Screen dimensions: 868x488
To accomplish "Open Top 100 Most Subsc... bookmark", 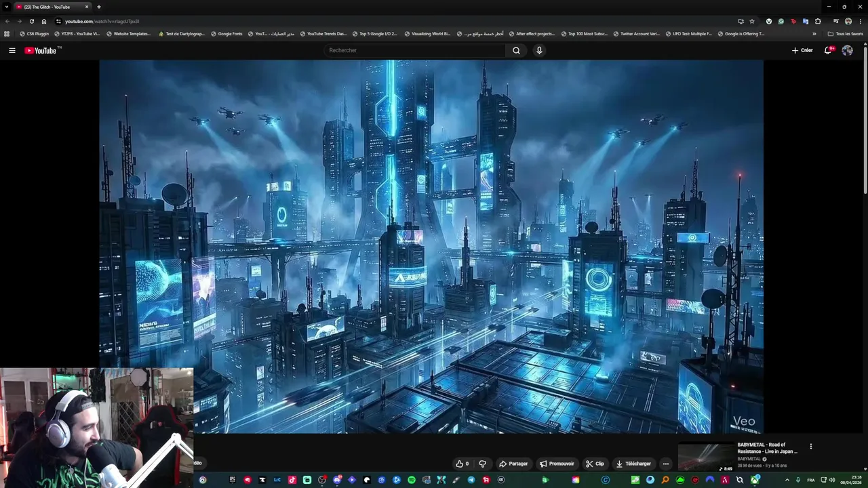I will tap(584, 34).
